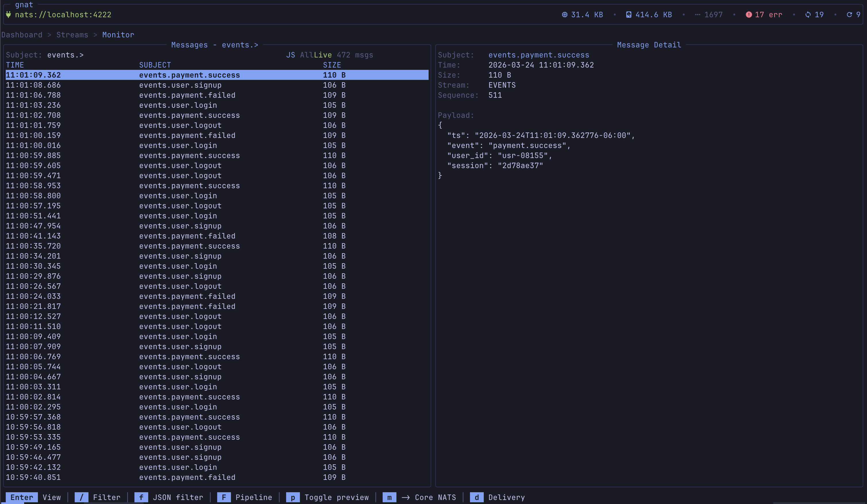Click the Delivery d key button
This screenshot has height=504, width=867.
tap(477, 497)
